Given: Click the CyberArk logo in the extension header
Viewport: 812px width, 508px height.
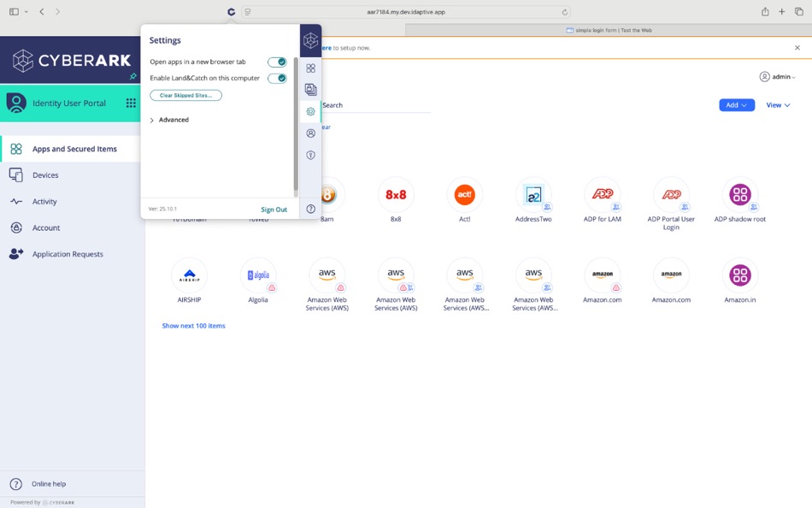Looking at the screenshot, I should point(310,40).
